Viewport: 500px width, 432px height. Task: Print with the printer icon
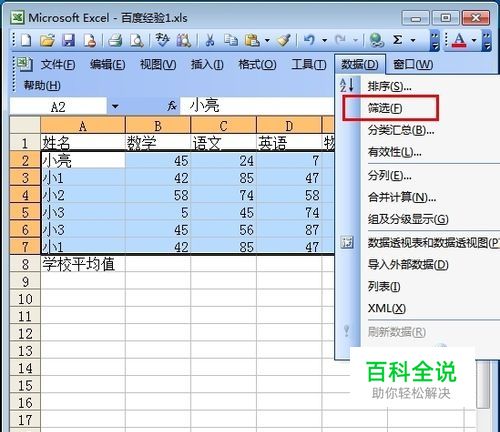[115, 40]
